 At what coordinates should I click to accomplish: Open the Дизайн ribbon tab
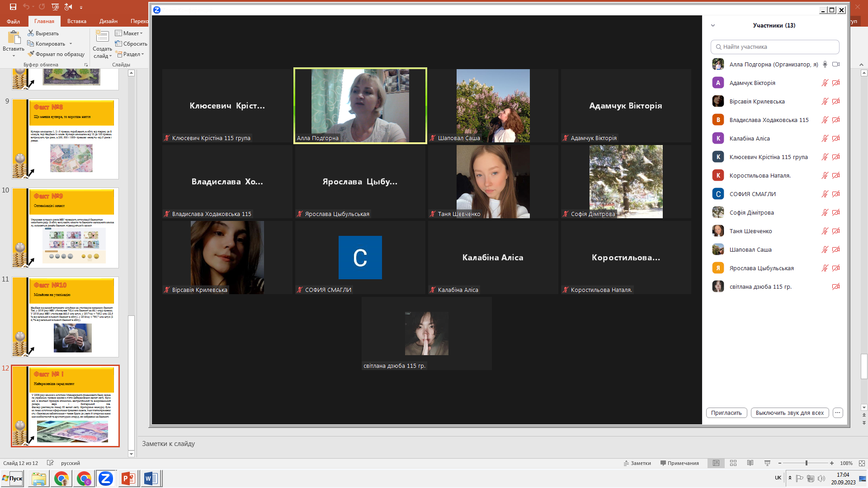(108, 21)
